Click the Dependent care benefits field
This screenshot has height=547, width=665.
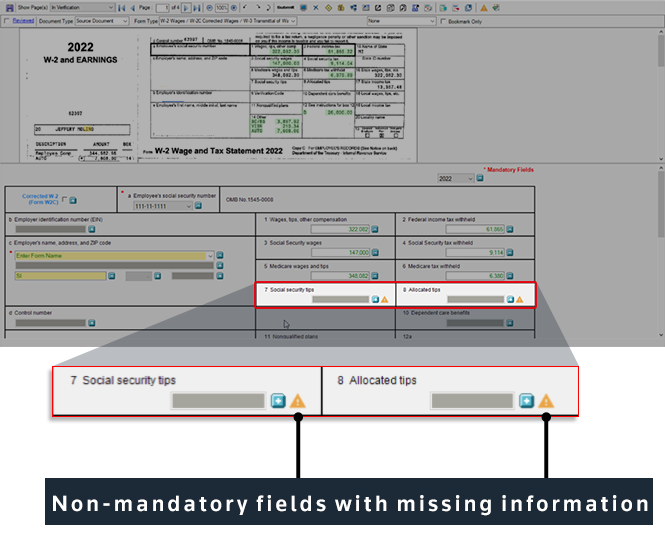(x=475, y=323)
